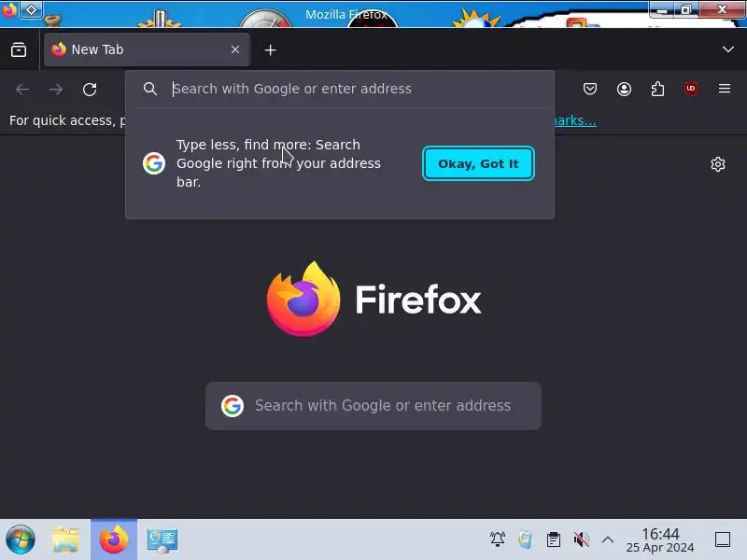747x560 pixels.
Task: Open the clock showing 16:44
Action: 660,540
